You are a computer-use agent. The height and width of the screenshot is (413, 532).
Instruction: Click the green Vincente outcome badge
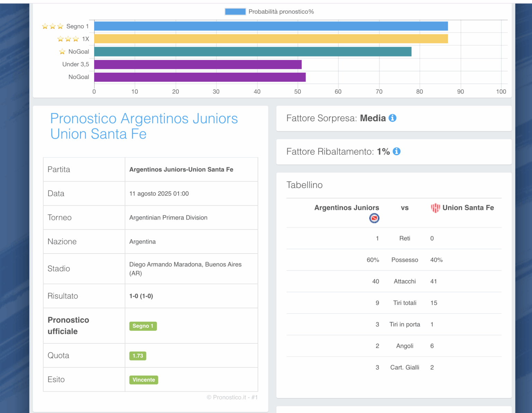click(x=143, y=380)
